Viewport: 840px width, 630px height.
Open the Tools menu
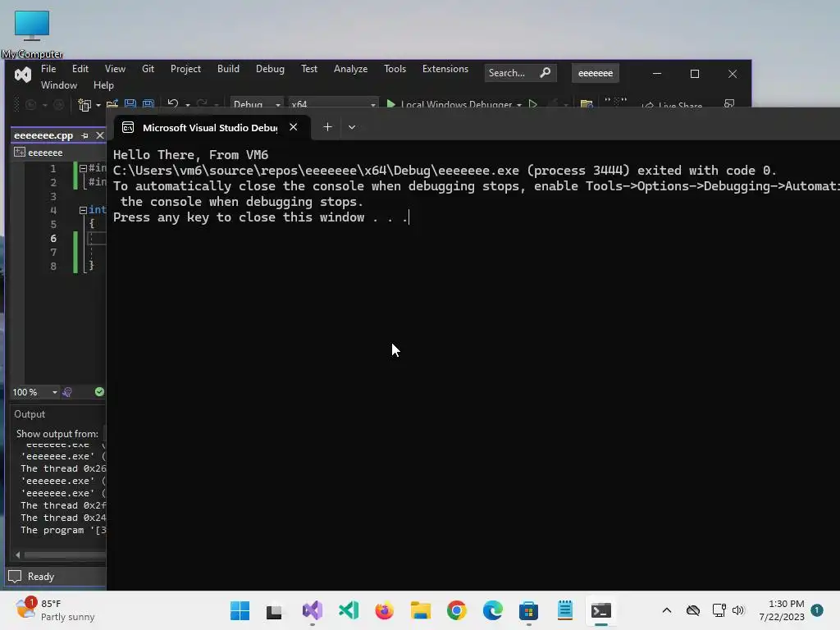point(395,69)
